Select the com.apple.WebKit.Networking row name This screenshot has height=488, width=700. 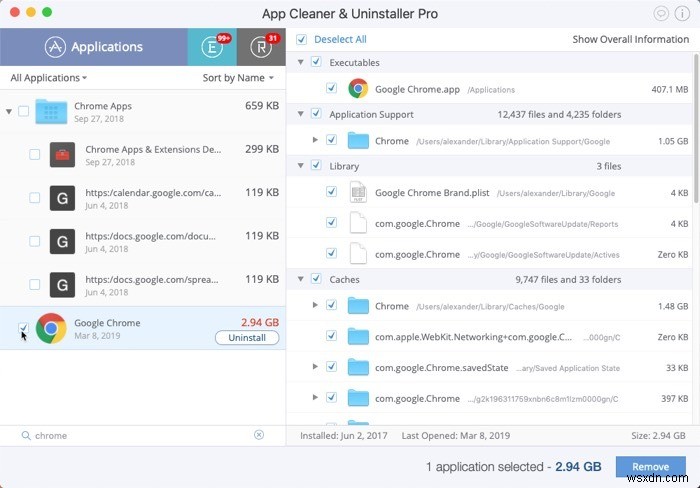tap(473, 337)
